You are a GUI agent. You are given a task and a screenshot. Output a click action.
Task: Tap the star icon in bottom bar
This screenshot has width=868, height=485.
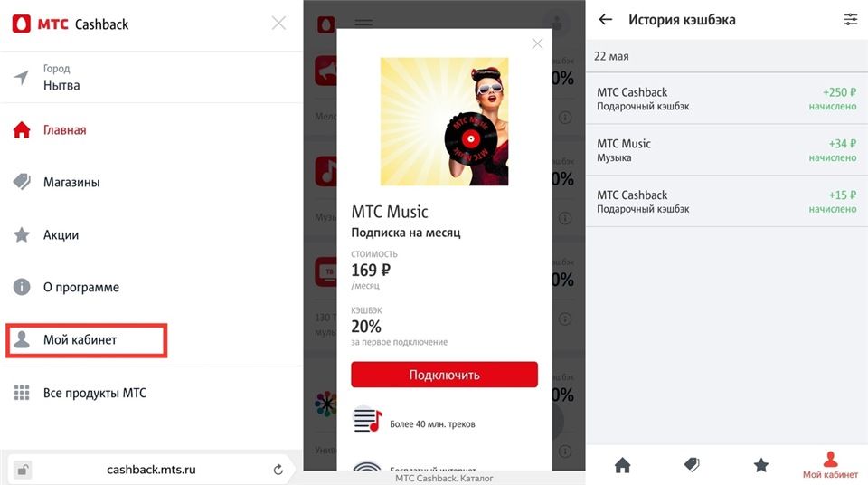click(x=761, y=465)
